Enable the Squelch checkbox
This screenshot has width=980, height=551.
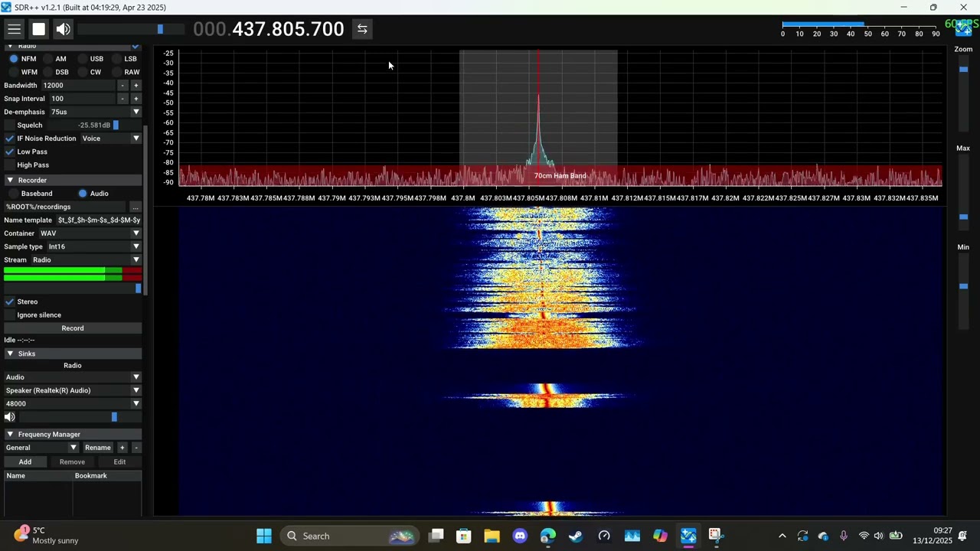click(10, 126)
